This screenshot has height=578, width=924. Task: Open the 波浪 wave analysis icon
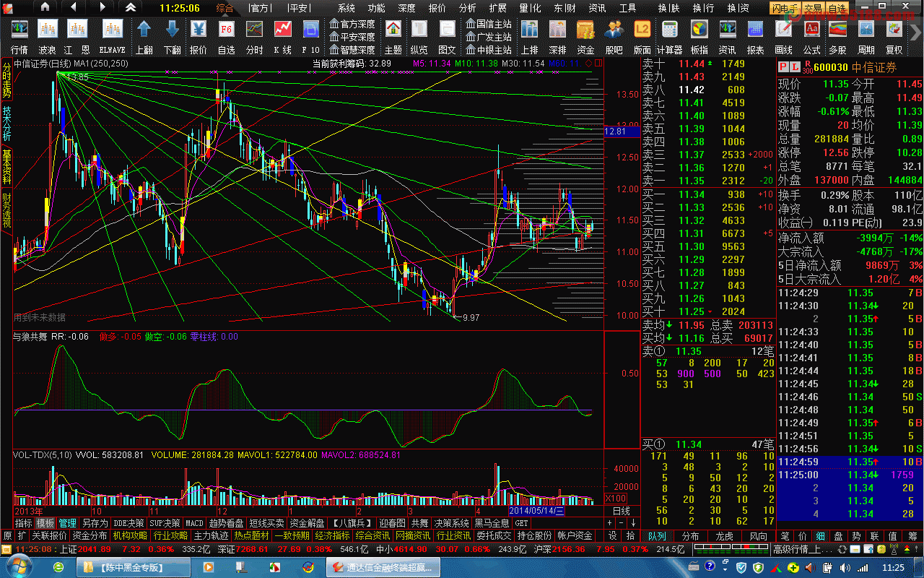(48, 30)
